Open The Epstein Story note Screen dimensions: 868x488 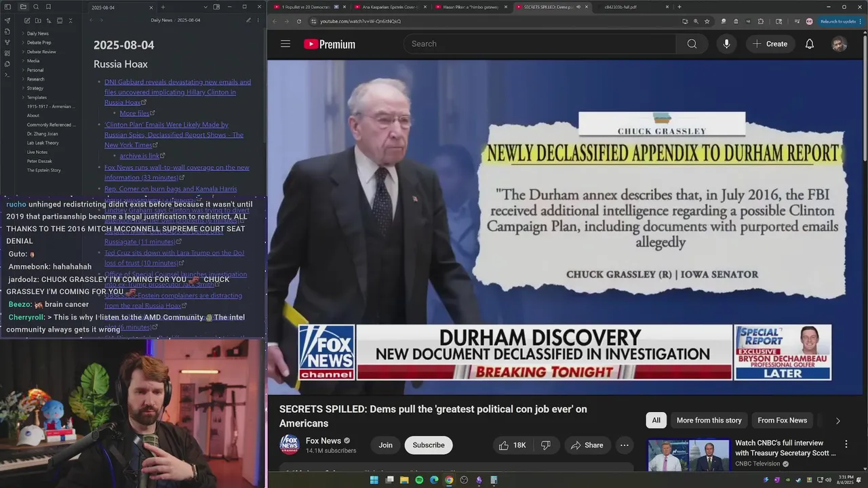pyautogui.click(x=43, y=170)
